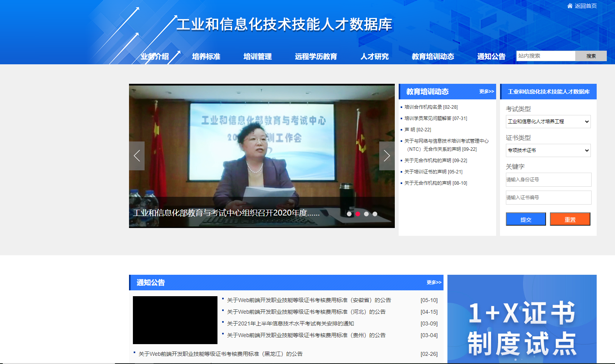Click the home icon beside 返回首页
This screenshot has height=364, width=615.
tap(570, 6)
